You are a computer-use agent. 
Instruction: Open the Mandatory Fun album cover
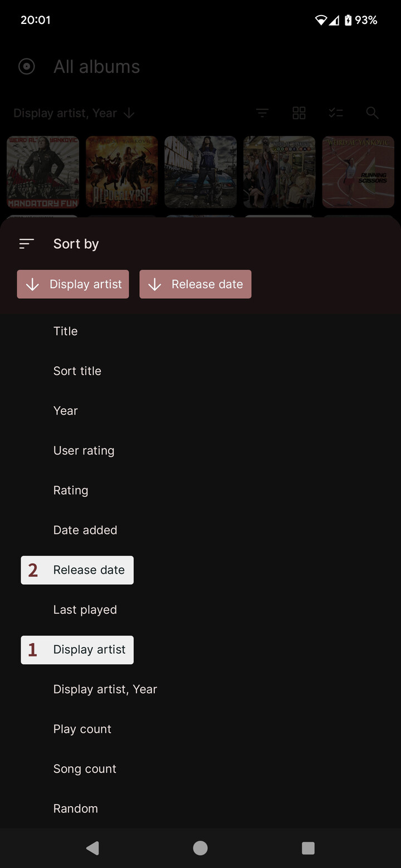point(43,172)
